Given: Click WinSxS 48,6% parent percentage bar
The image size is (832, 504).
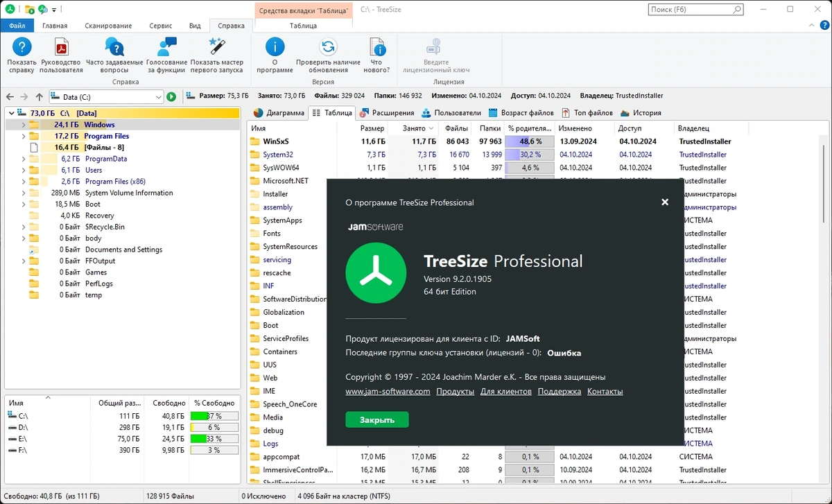Looking at the screenshot, I should 530,141.
